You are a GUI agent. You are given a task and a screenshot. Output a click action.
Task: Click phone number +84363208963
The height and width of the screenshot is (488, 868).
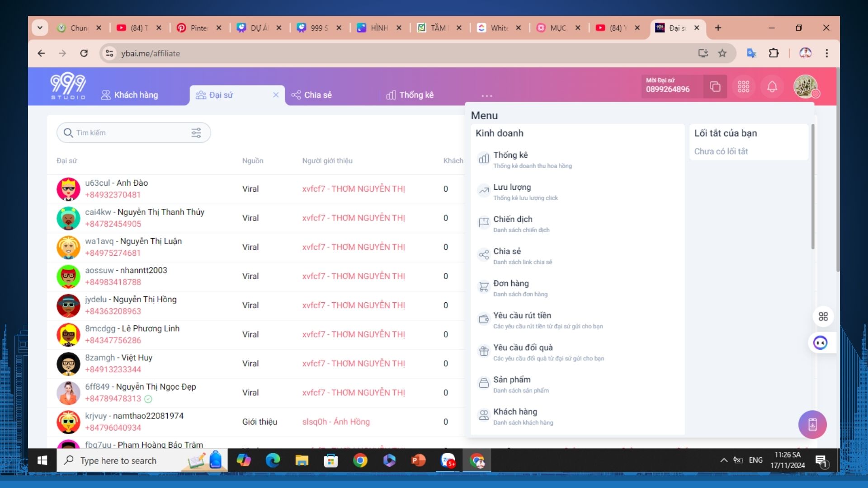113,311
